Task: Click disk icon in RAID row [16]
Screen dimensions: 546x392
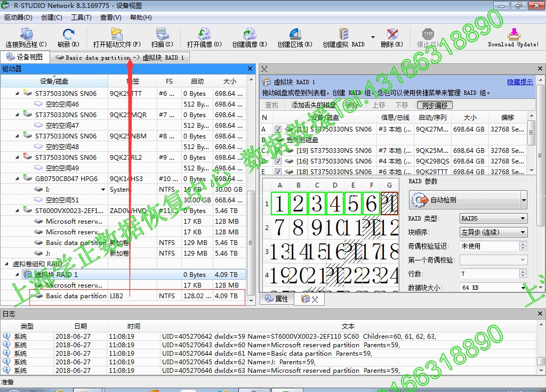Action: click(x=288, y=161)
